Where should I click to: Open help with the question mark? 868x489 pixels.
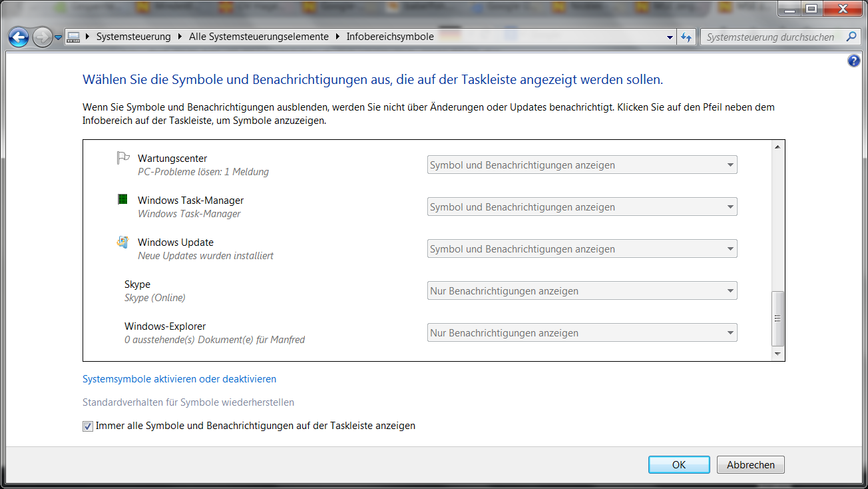pyautogui.click(x=854, y=61)
